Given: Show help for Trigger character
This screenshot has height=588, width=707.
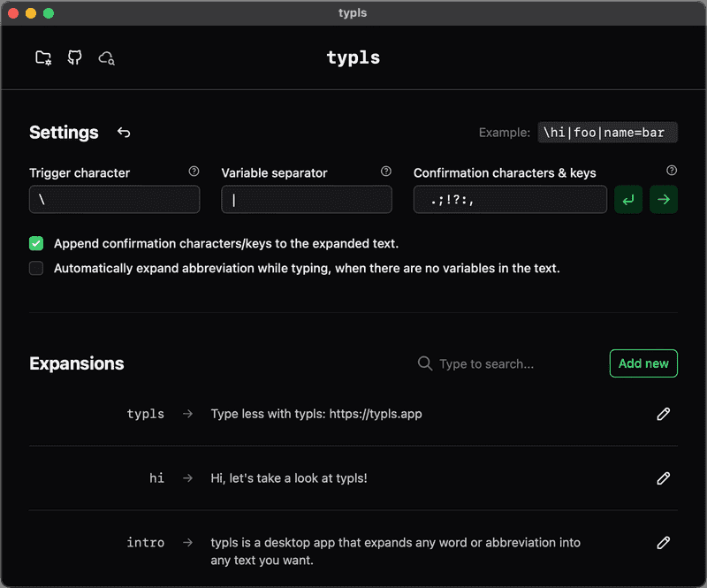Looking at the screenshot, I should pos(194,172).
